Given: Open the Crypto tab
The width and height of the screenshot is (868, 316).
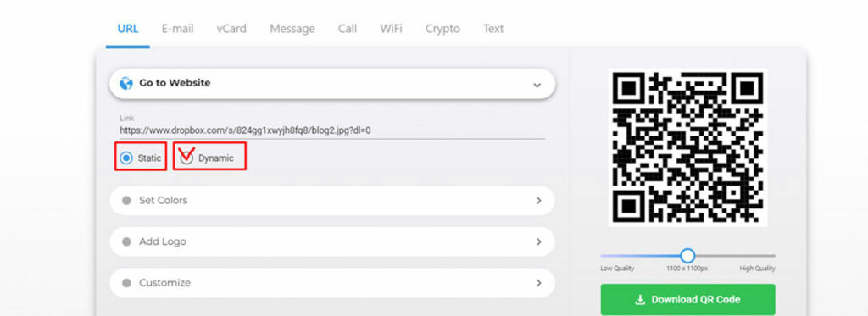Looking at the screenshot, I should coord(442,29).
